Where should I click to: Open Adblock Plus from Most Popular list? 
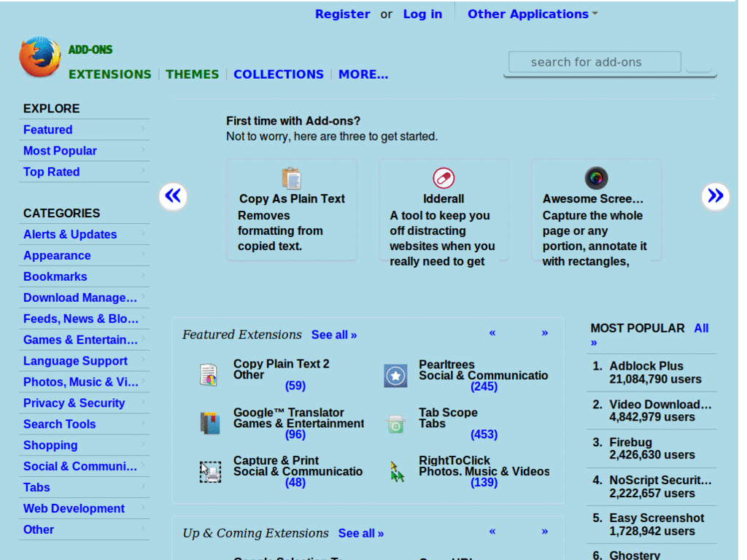645,365
